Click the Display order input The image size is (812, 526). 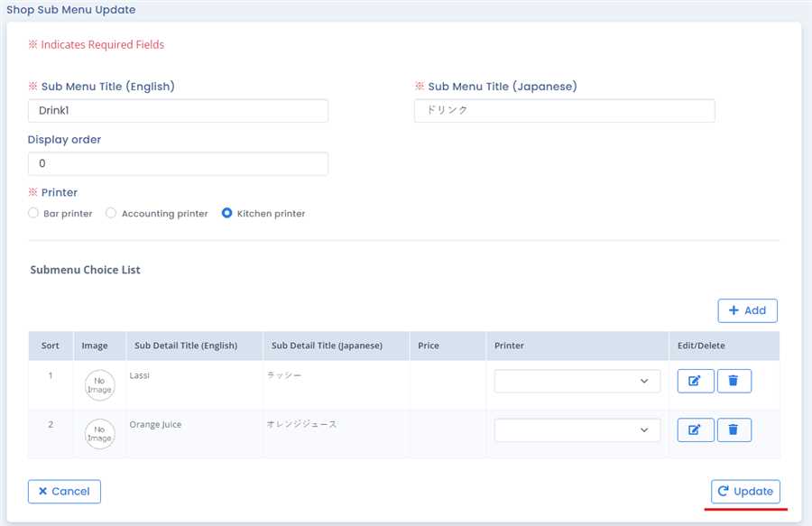178,164
